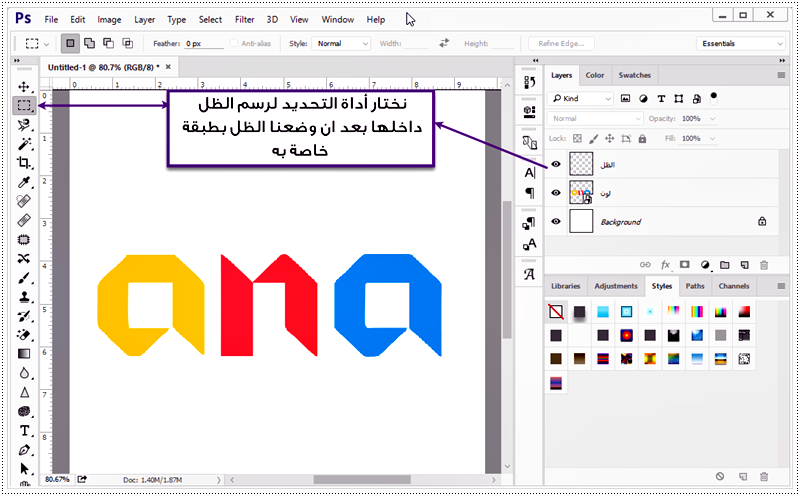Switch to the Channels tab

(x=734, y=286)
